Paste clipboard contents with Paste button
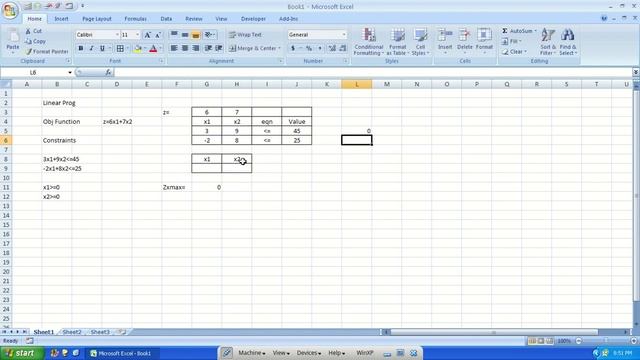Viewport: 640px width, 360px height. [13, 42]
